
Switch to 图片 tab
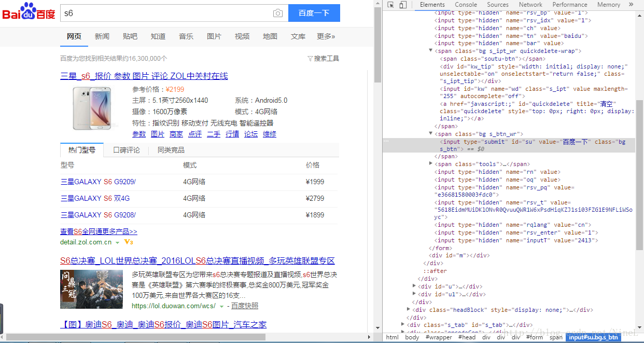coord(214,36)
